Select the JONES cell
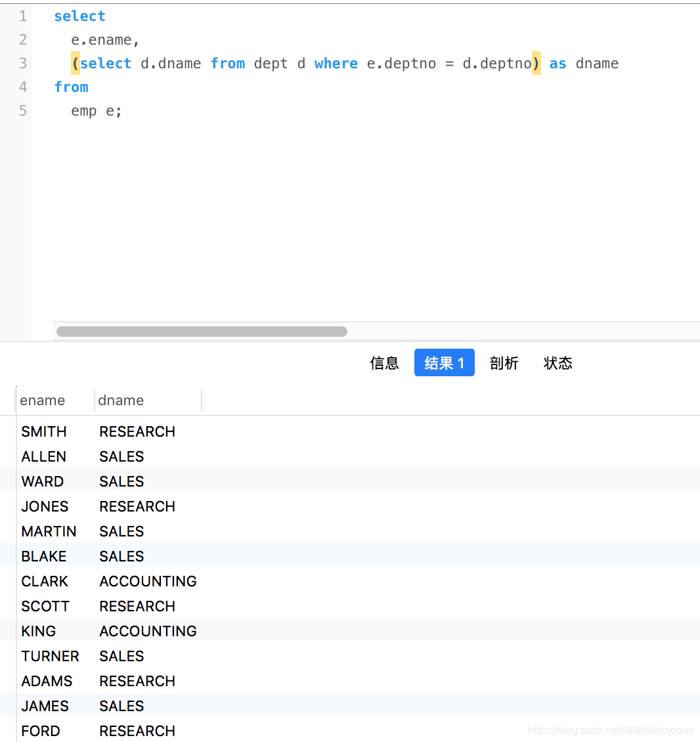 [45, 506]
